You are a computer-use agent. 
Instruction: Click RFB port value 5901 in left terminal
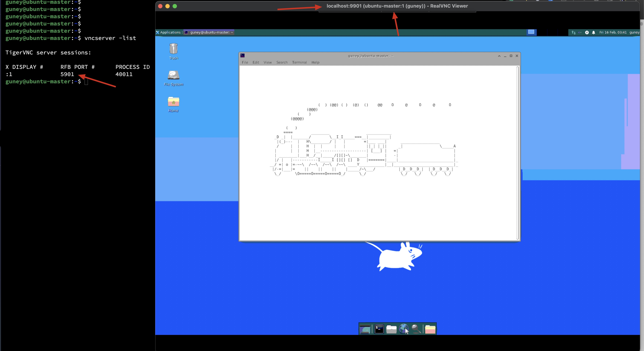tap(67, 74)
